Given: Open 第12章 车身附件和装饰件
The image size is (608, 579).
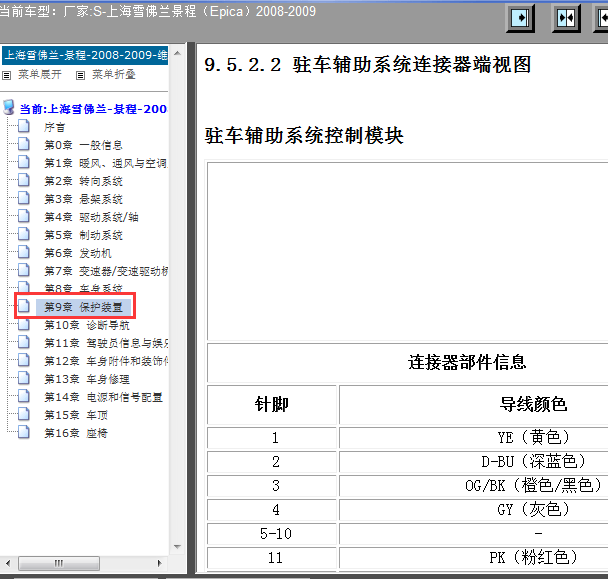Looking at the screenshot, I should (x=105, y=361).
